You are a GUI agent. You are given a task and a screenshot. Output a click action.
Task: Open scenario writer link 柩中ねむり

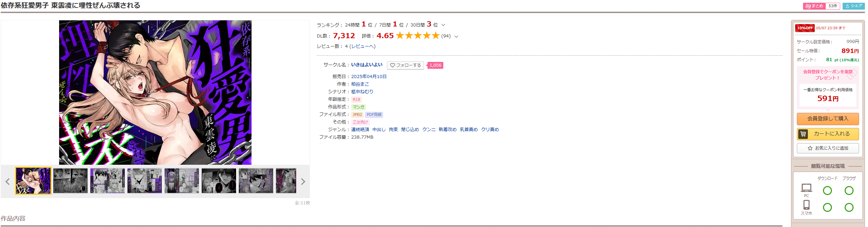pyautogui.click(x=362, y=92)
